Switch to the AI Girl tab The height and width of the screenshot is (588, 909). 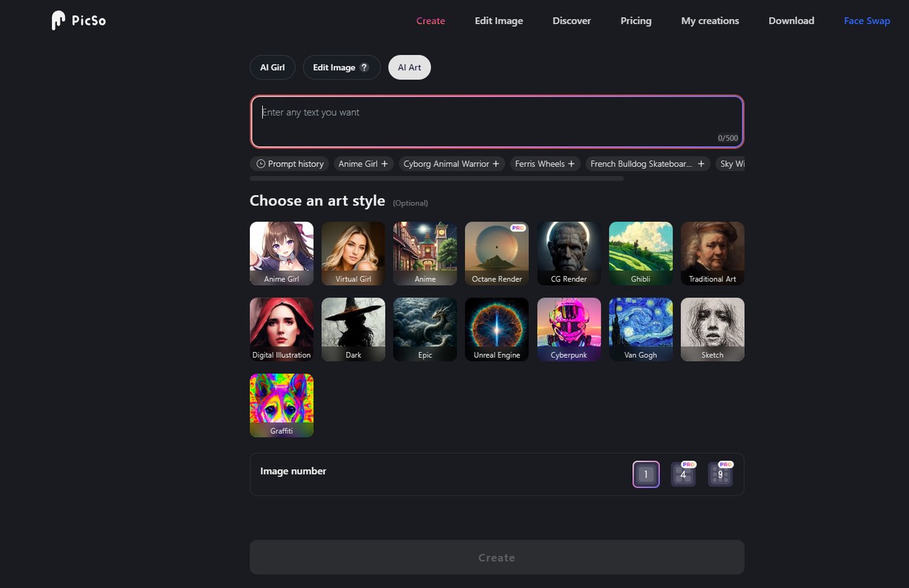click(272, 67)
